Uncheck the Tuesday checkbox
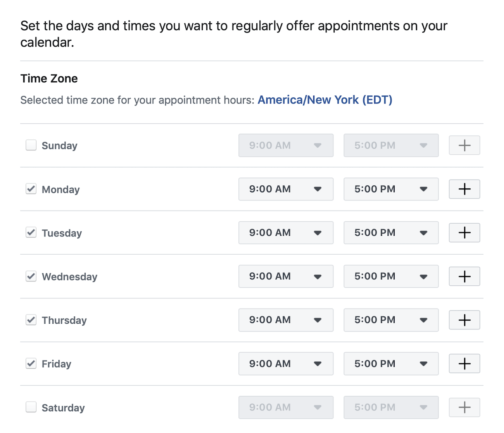Screen dimensions: 504x433 31,233
